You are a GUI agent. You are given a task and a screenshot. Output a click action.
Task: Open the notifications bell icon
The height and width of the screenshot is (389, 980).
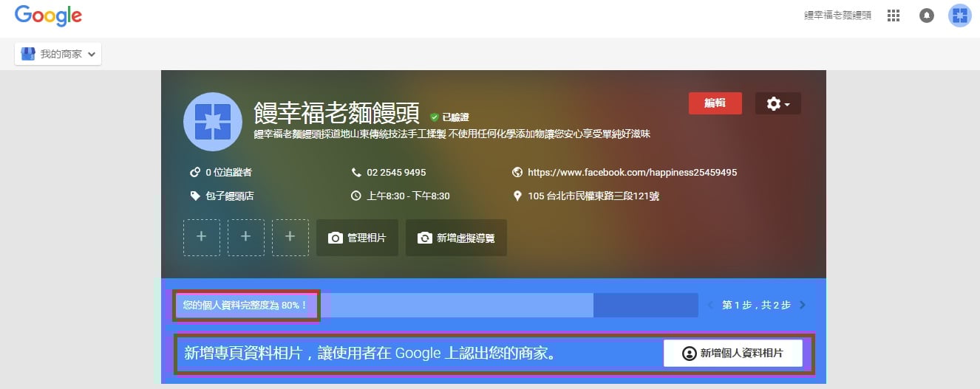(926, 16)
